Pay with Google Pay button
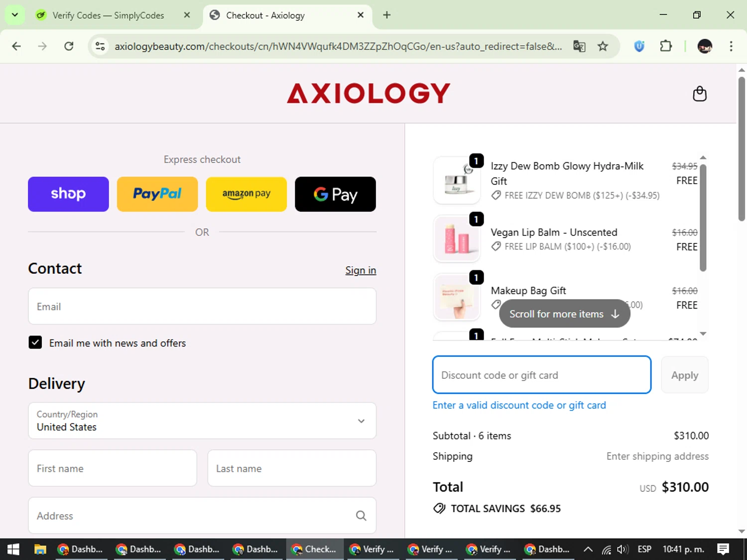 335,194
